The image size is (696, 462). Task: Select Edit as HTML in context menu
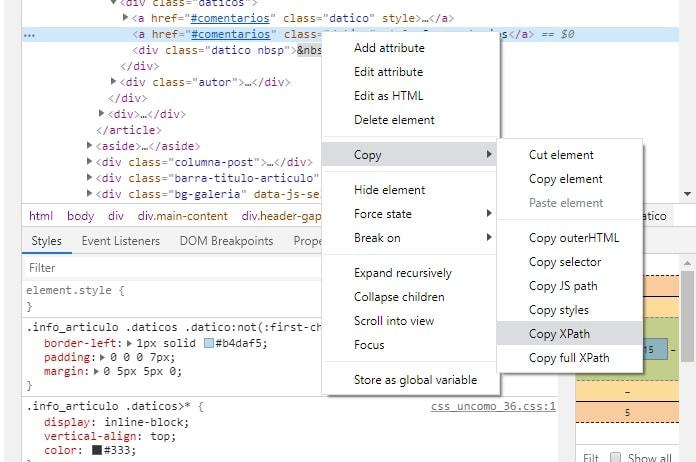pyautogui.click(x=388, y=96)
